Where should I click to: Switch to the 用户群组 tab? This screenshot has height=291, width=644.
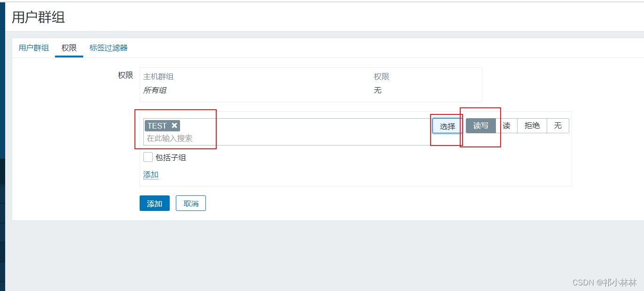33,48
